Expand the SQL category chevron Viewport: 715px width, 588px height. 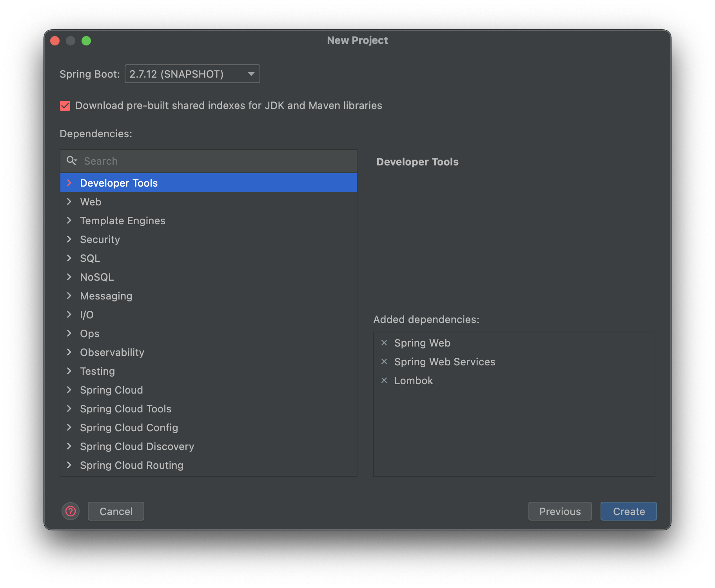tap(69, 258)
